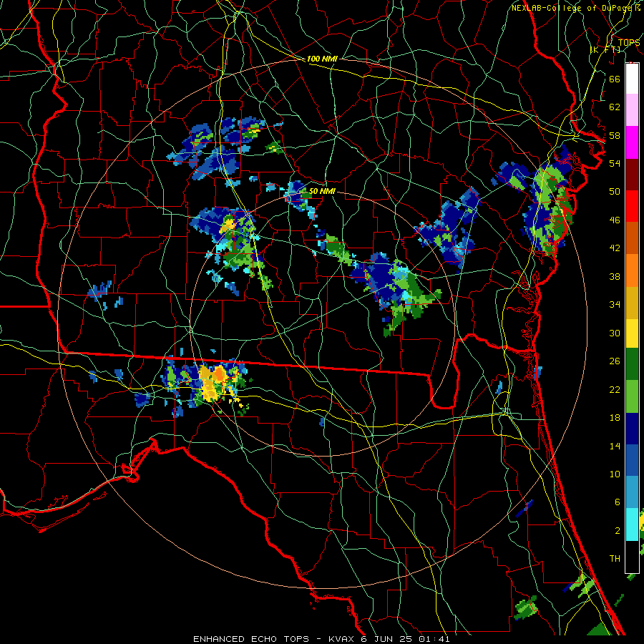Click the 'ENHANCED ECHO TOPS' product title
This screenshot has width=644, height=644.
click(251, 639)
